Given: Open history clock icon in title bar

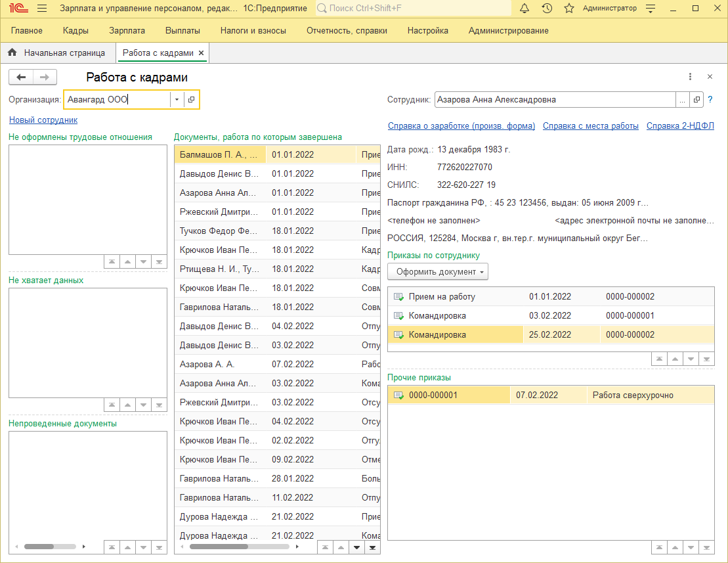Looking at the screenshot, I should [547, 9].
